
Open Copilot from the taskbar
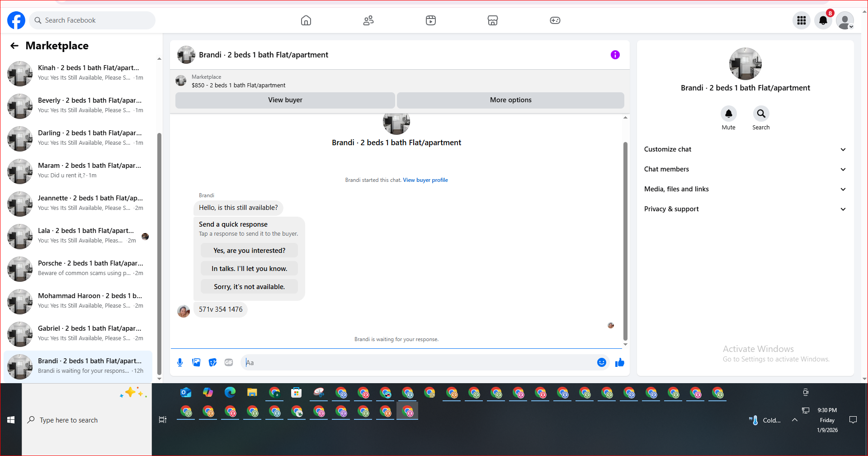point(208,393)
